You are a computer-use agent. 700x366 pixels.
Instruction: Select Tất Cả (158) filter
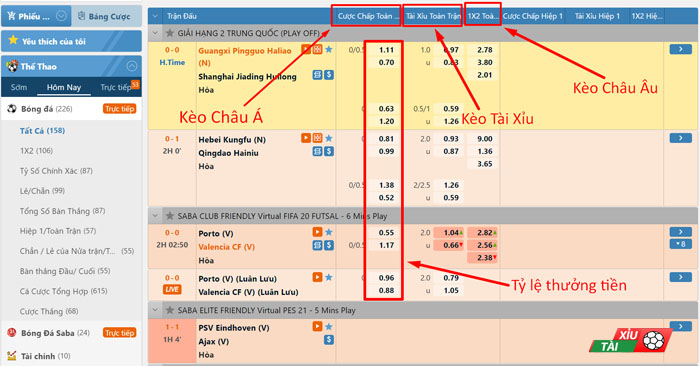[42, 130]
